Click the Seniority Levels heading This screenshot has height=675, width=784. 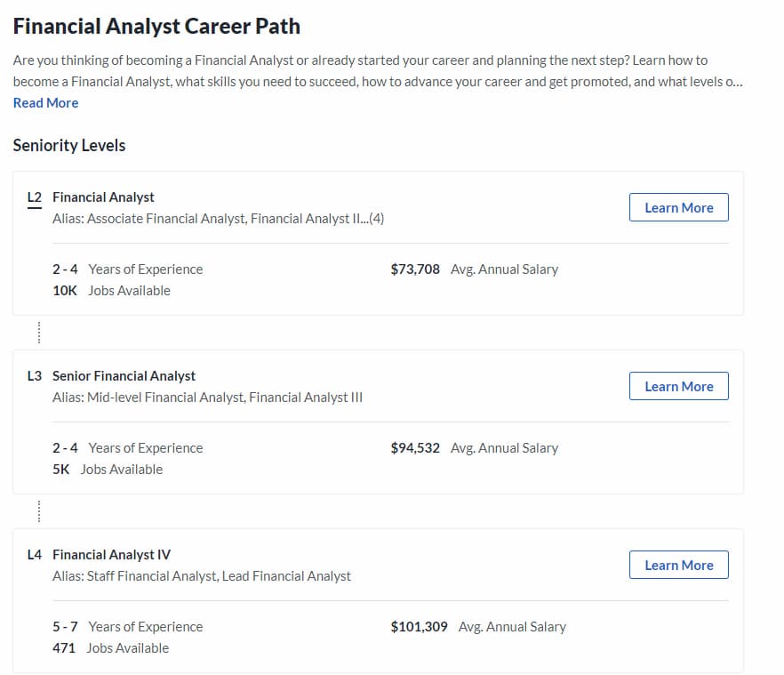point(69,146)
